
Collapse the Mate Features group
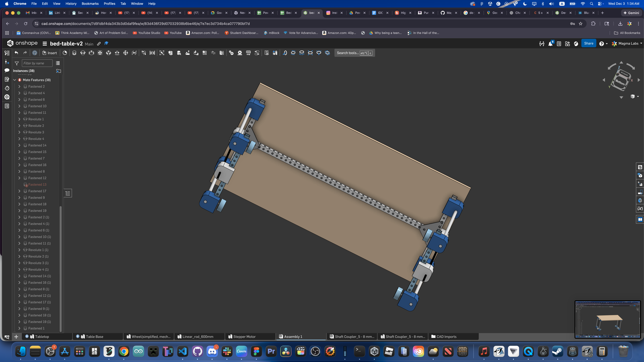point(14,80)
